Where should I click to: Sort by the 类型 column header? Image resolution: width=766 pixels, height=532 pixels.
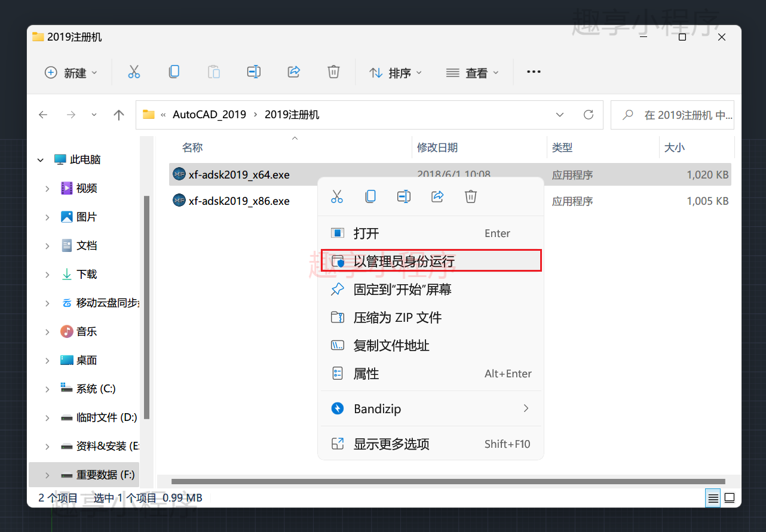pos(562,147)
